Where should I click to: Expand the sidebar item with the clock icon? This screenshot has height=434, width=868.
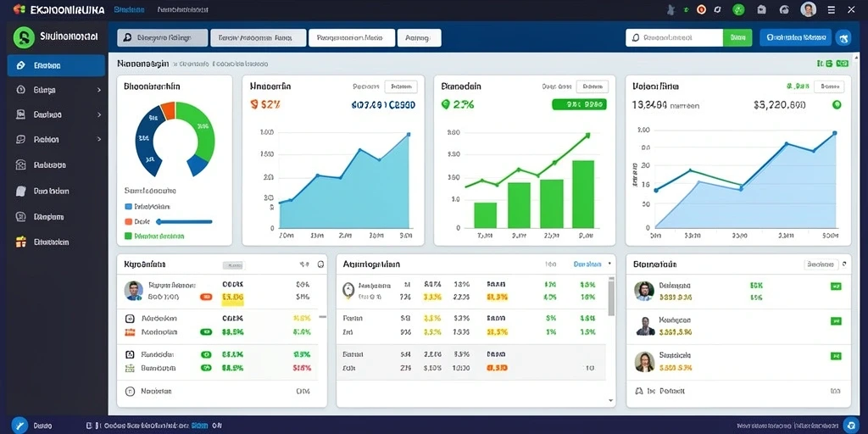tap(99, 90)
